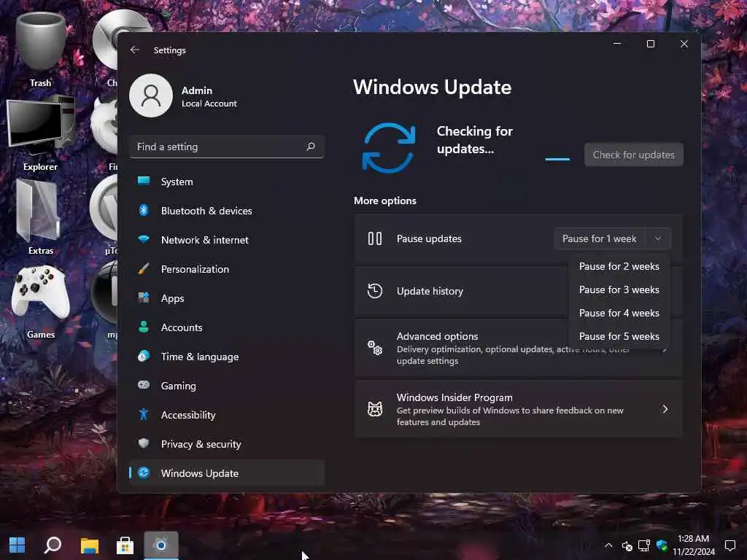Screen dimensions: 747x560
Task: Click the Update history clock icon
Action: point(375,291)
